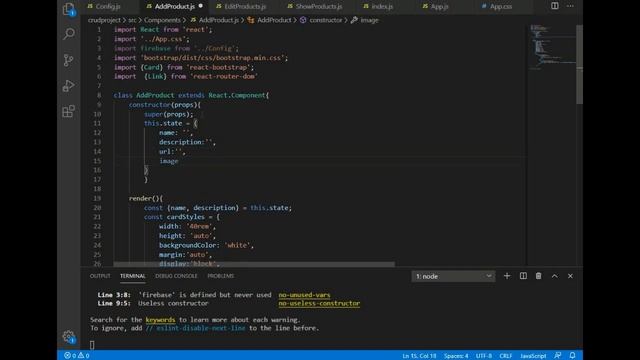This screenshot has height=360, width=640.
Task: Click the feedback icon in status bar
Action: [x=558, y=356]
